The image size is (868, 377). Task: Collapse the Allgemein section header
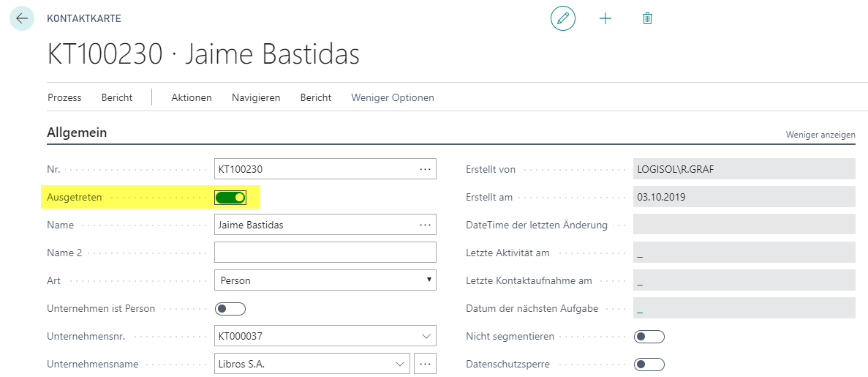click(x=77, y=132)
